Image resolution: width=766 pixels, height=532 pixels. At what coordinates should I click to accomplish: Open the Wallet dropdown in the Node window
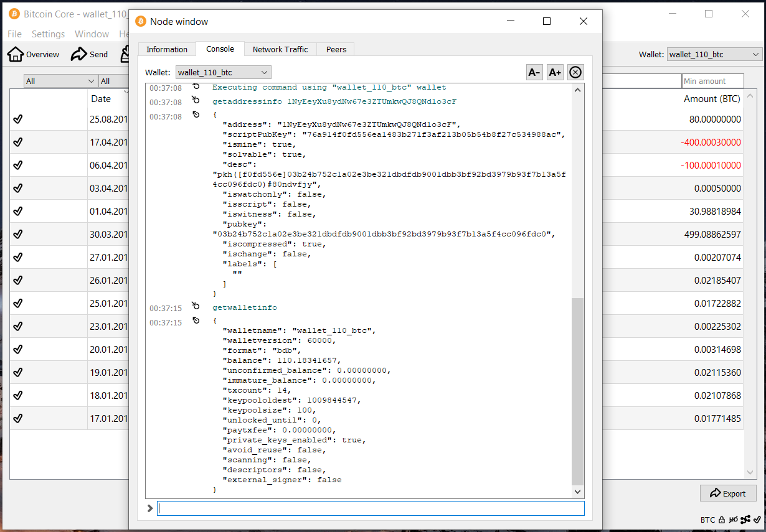[x=223, y=73]
